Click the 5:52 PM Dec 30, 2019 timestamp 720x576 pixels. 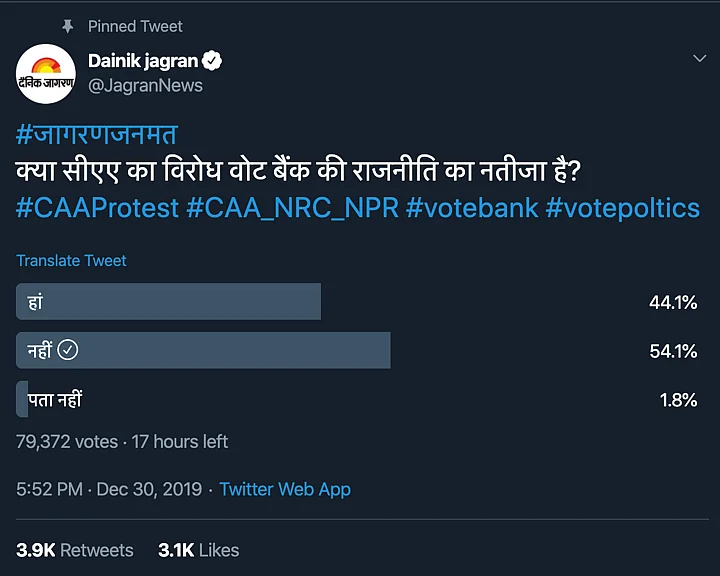[109, 490]
